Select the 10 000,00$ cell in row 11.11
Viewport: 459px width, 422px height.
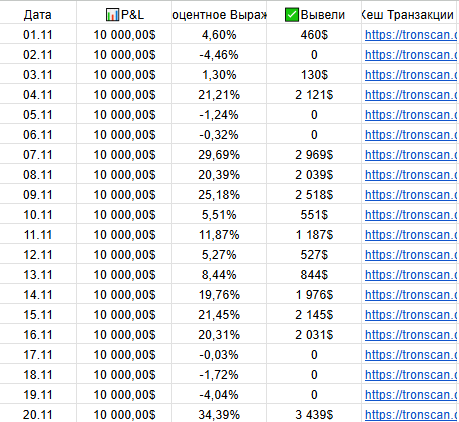(x=124, y=234)
